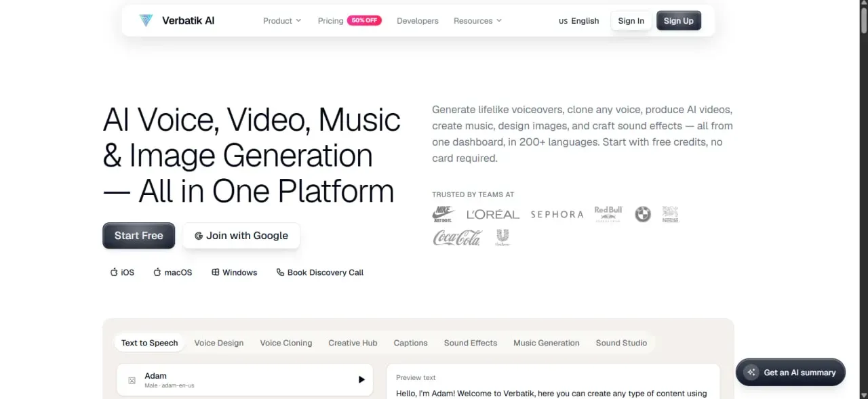Click the Unilever brand logo
The image size is (868, 399).
[x=502, y=238]
